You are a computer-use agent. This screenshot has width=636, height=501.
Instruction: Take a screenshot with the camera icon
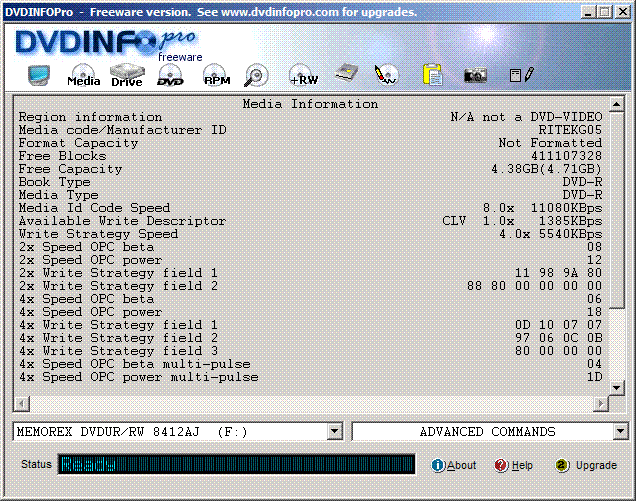pos(475,75)
